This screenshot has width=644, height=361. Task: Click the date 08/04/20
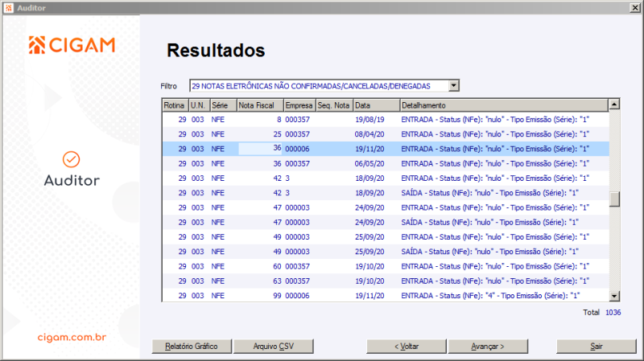369,134
